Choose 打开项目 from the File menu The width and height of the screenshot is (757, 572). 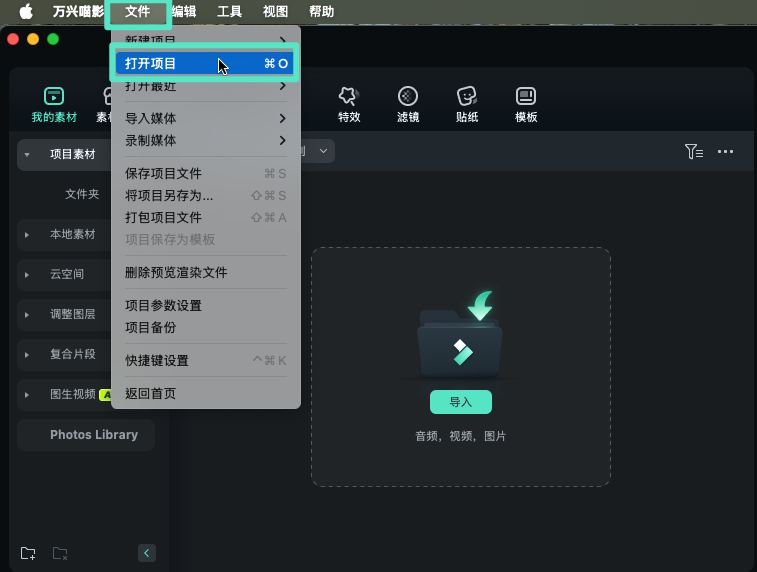pyautogui.click(x=205, y=64)
